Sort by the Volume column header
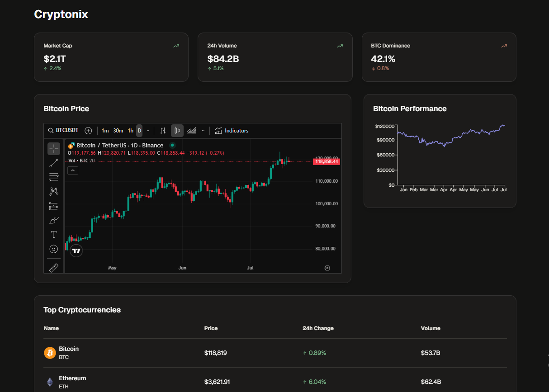This screenshot has height=392, width=549. 431,328
